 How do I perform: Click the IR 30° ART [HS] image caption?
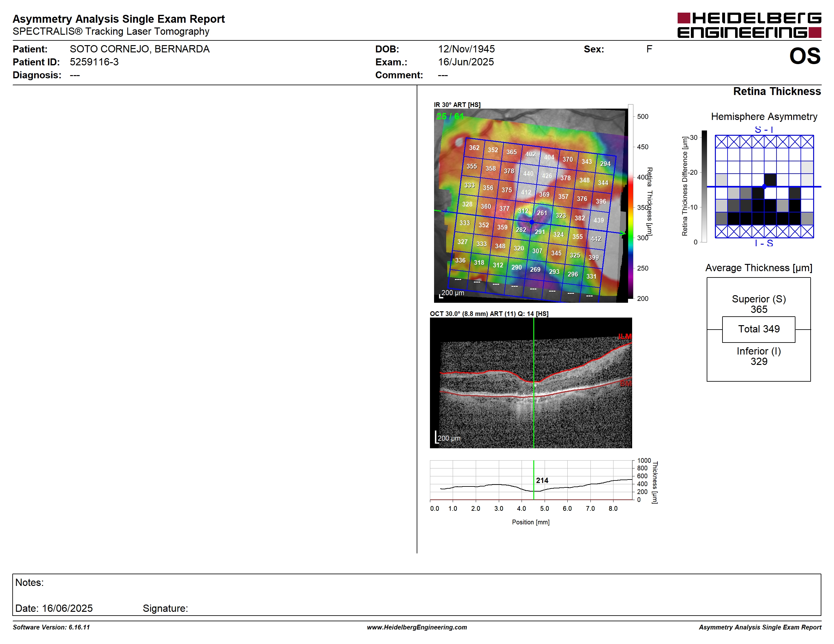[457, 105]
